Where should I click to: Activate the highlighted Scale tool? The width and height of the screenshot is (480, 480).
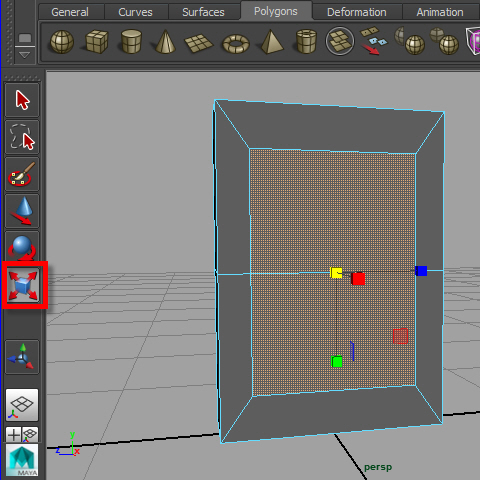[23, 285]
